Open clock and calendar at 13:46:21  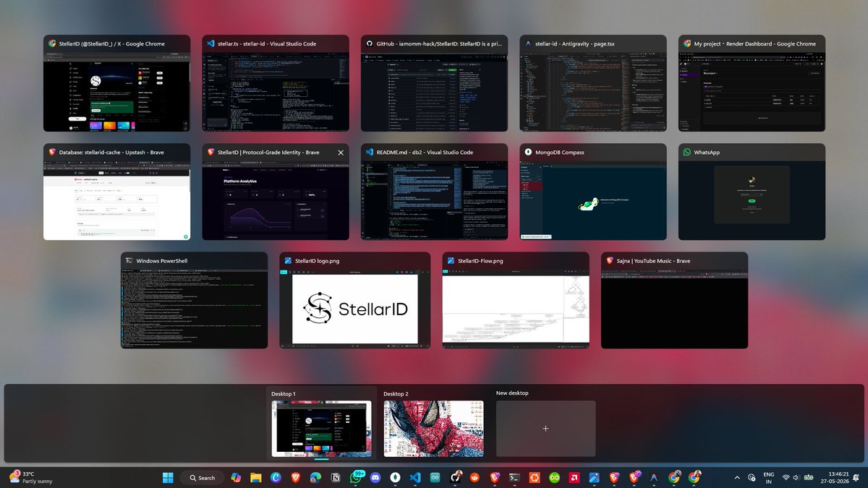click(833, 477)
